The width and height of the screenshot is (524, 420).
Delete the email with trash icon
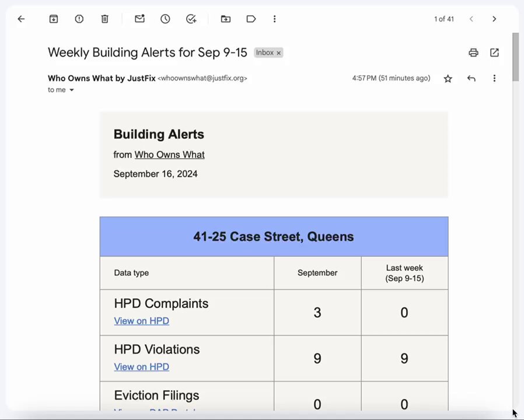[104, 19]
